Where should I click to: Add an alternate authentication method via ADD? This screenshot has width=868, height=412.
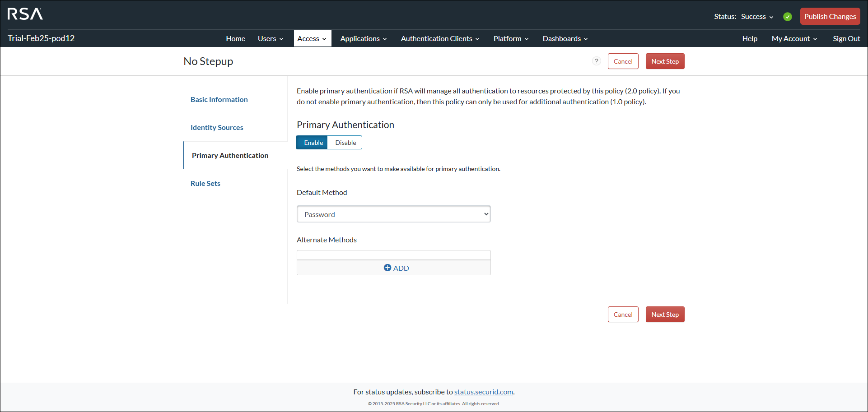(396, 268)
